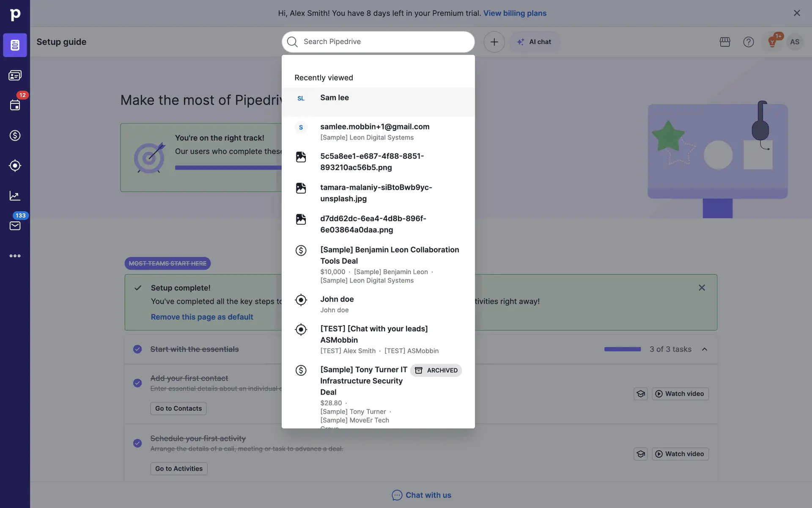Screen dimensions: 812x508
Task: Click View billing plans link
Action: point(515,13)
